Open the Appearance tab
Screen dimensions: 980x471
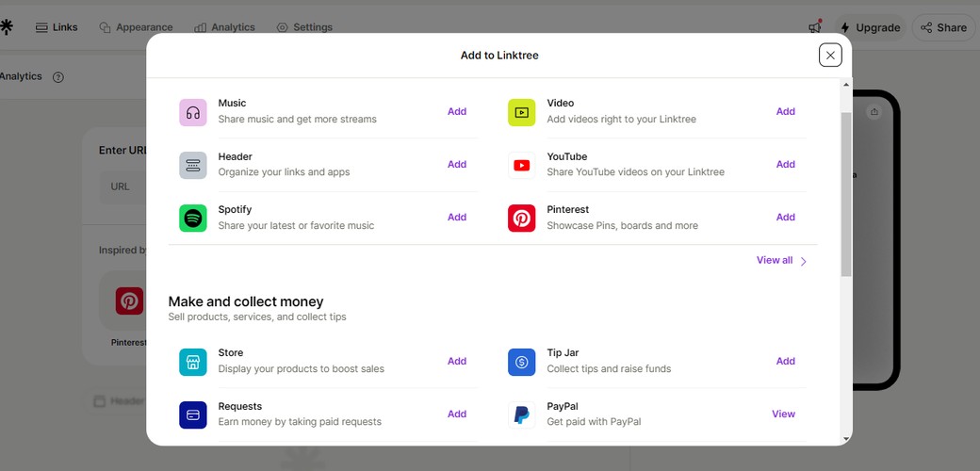(137, 27)
